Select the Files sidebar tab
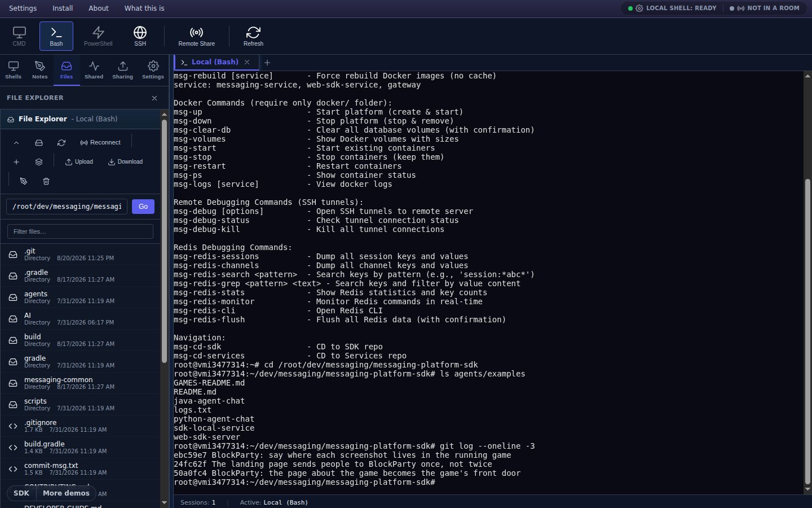 point(67,70)
